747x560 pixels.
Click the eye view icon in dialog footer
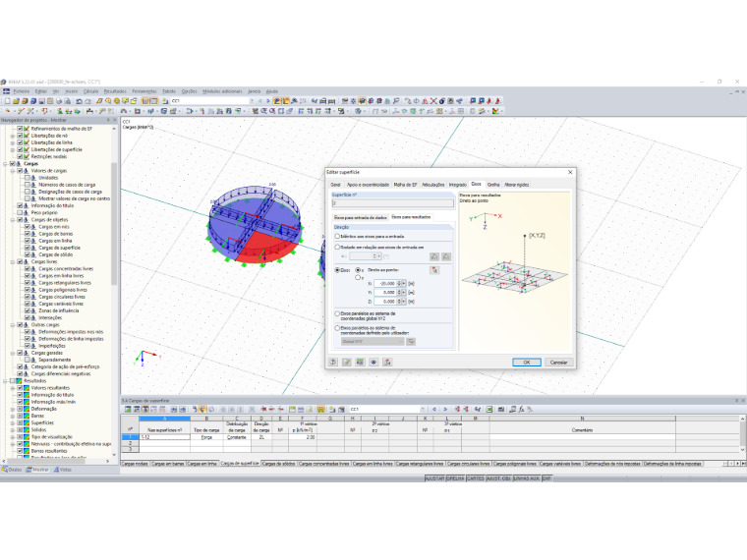click(373, 363)
